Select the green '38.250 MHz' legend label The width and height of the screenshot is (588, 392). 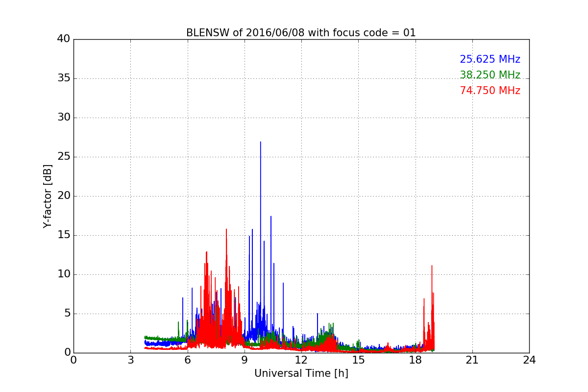click(x=490, y=75)
